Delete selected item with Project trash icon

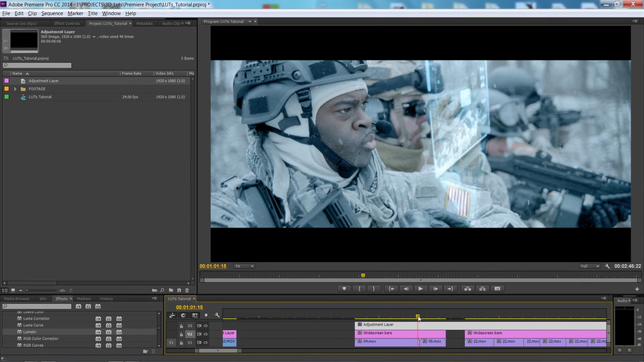[x=187, y=290]
